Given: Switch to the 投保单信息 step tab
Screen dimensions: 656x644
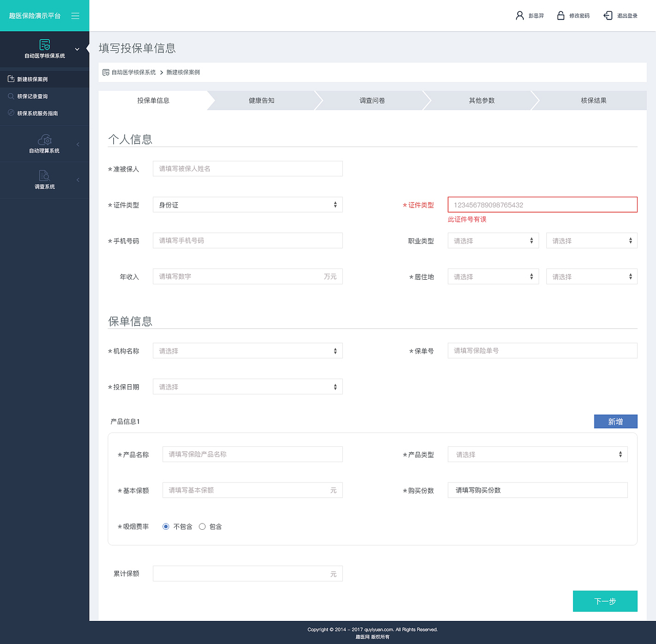Looking at the screenshot, I should 153,100.
